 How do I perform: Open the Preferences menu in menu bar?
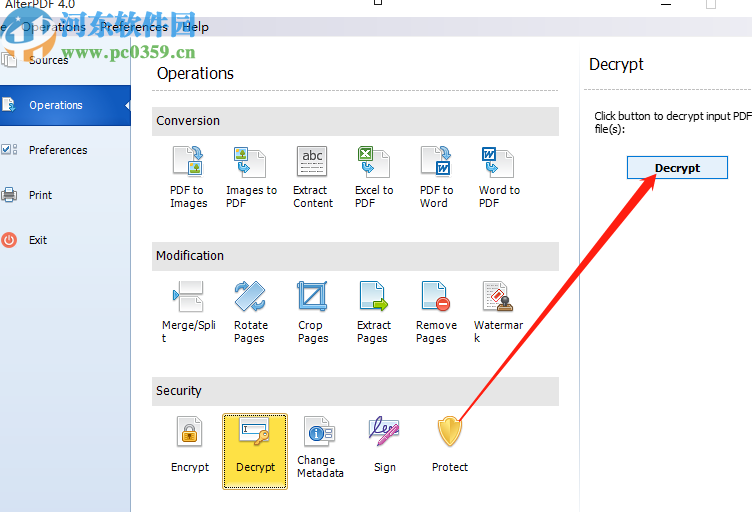tap(134, 27)
